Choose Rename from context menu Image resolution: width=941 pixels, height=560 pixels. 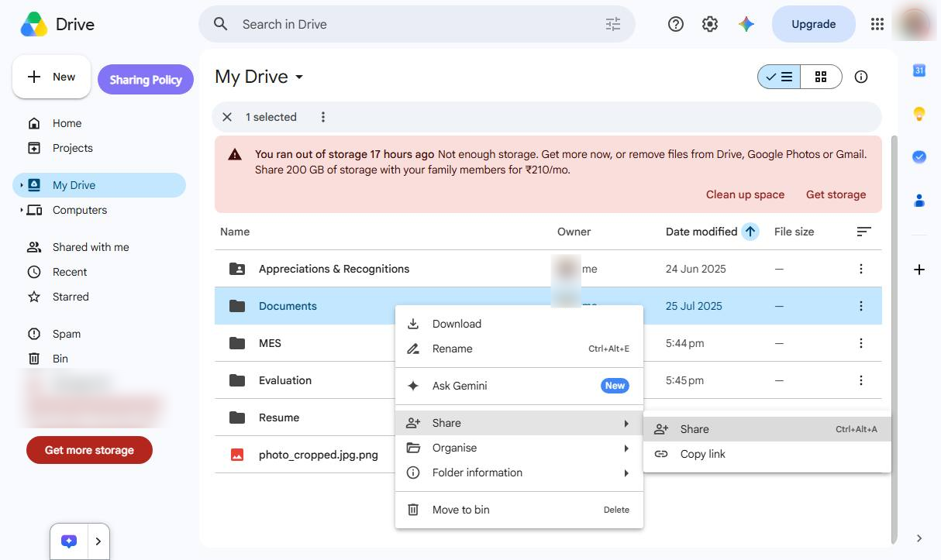(x=519, y=349)
